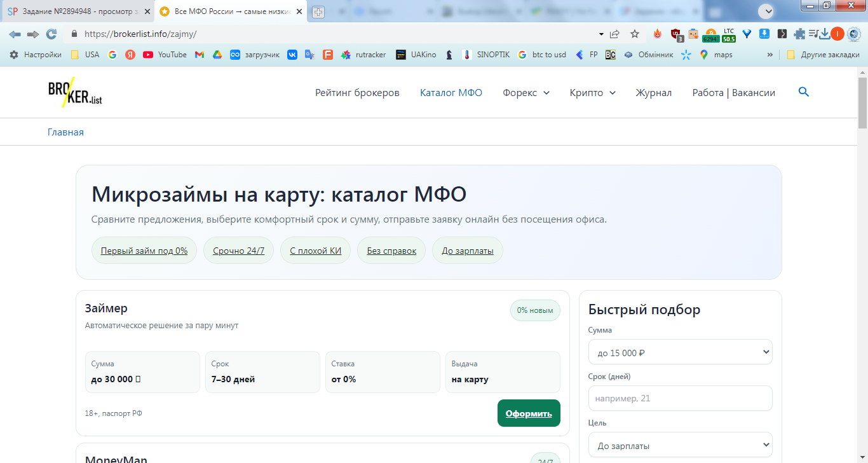Select the 'Без справок' filter chip
The height and width of the screenshot is (463, 868).
[391, 251]
